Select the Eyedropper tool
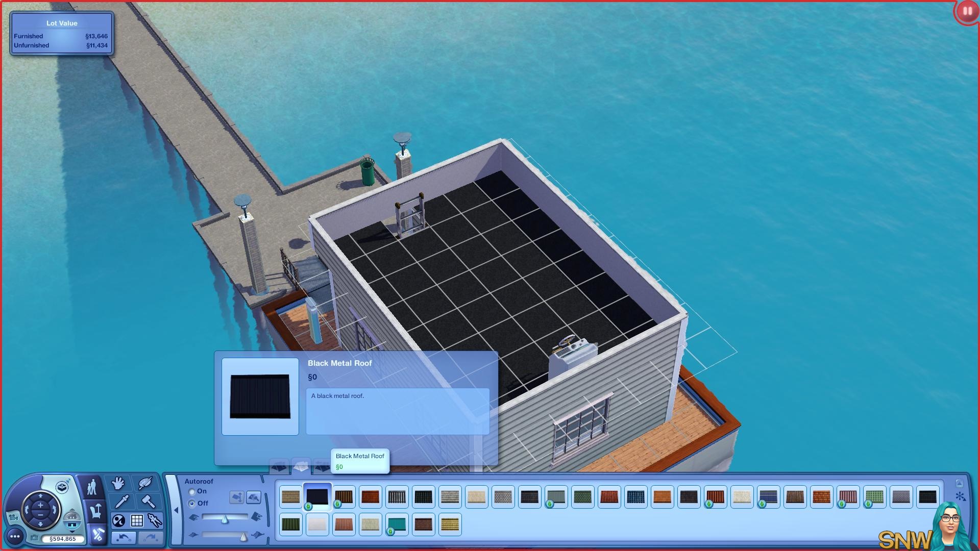The width and height of the screenshot is (980, 551). pyautogui.click(x=121, y=502)
